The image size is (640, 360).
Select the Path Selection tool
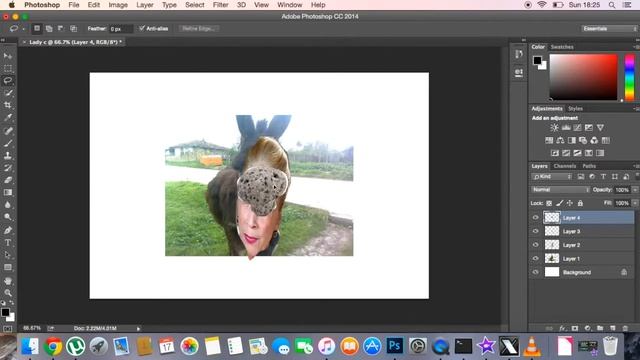tap(8, 255)
